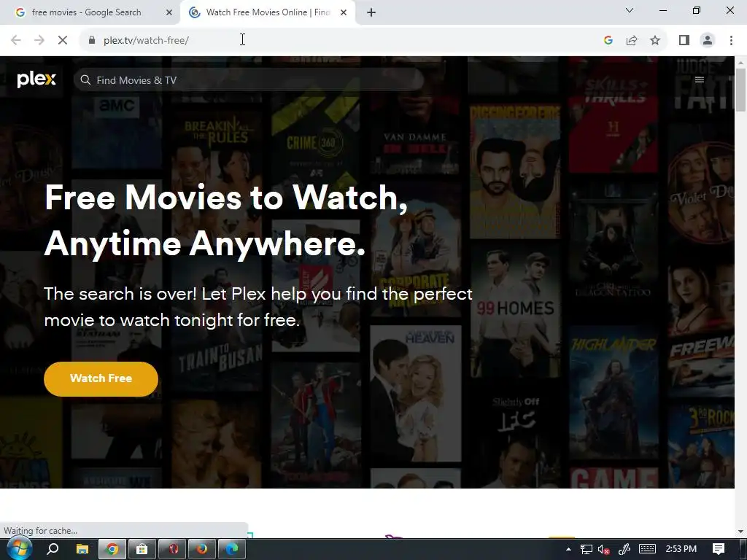Share this page icon

coord(632,41)
